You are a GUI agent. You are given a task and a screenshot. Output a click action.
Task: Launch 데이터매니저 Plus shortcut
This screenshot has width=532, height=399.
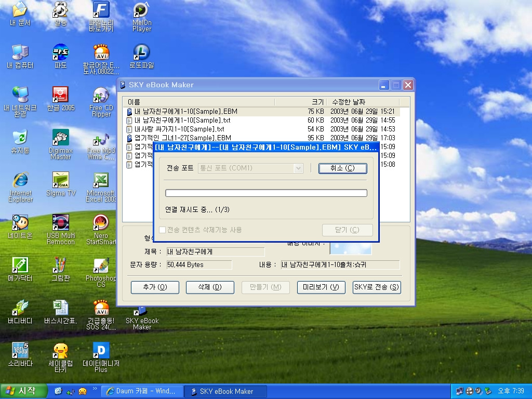[x=101, y=357]
